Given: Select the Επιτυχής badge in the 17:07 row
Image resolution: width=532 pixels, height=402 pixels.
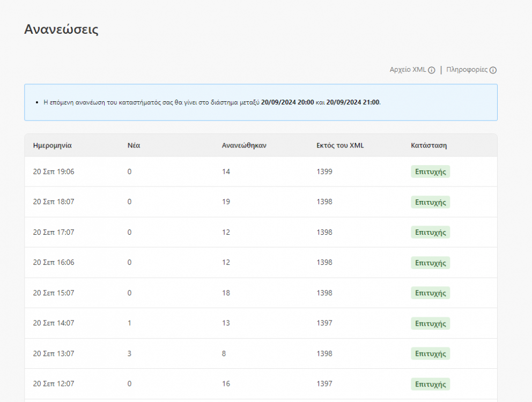Looking at the screenshot, I should [430, 232].
